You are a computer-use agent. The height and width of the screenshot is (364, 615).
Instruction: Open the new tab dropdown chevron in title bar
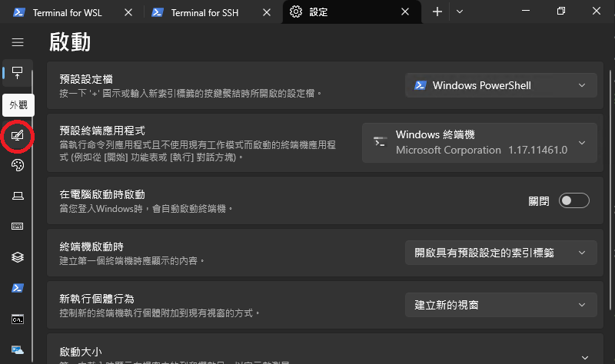[x=460, y=12]
